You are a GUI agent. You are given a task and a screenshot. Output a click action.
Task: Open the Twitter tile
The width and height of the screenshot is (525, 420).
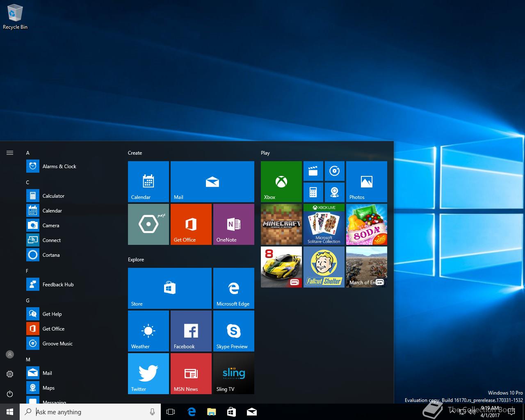click(148, 374)
